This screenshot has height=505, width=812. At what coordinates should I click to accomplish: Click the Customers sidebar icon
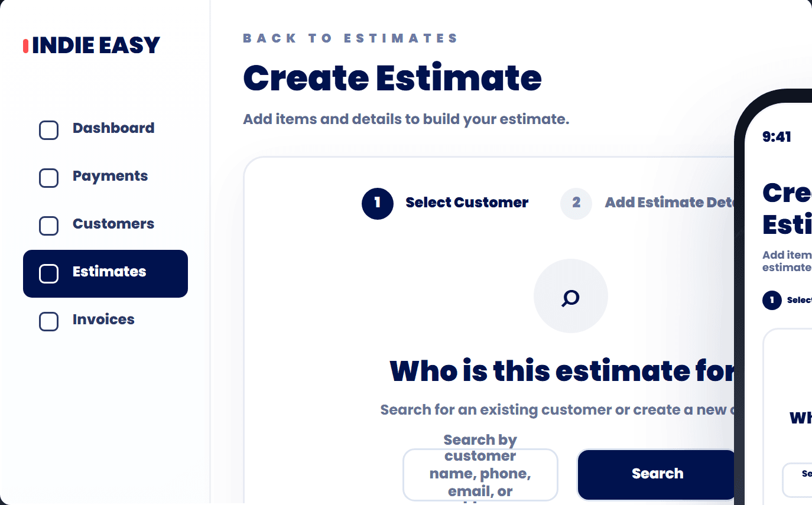pyautogui.click(x=48, y=226)
